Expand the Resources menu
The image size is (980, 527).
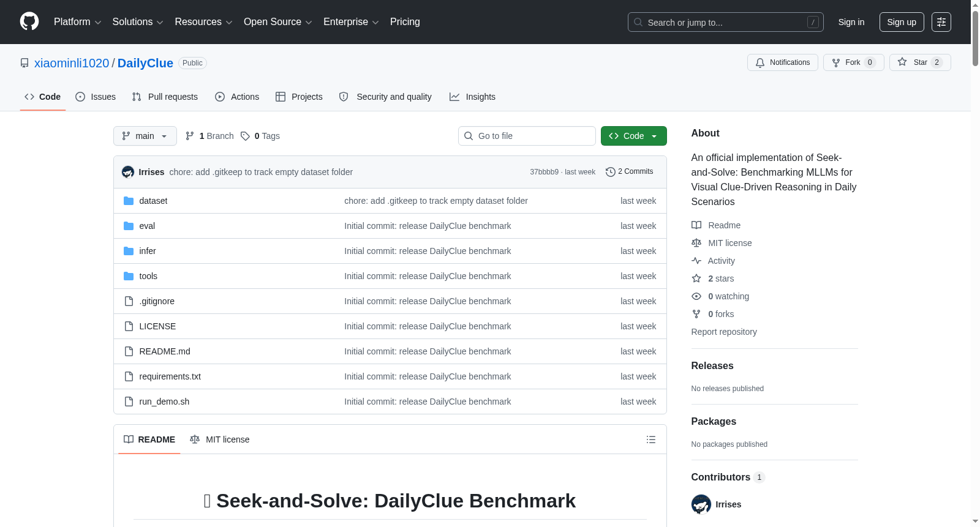203,22
